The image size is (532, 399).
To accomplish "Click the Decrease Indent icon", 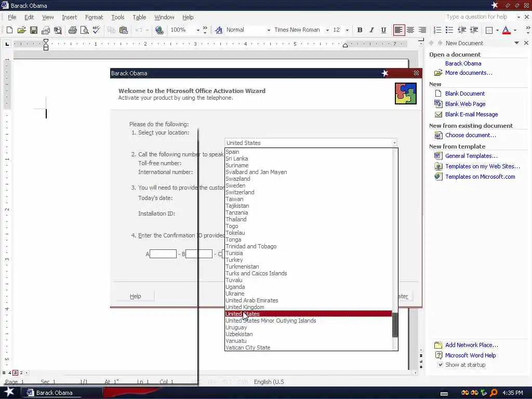I will point(462,30).
